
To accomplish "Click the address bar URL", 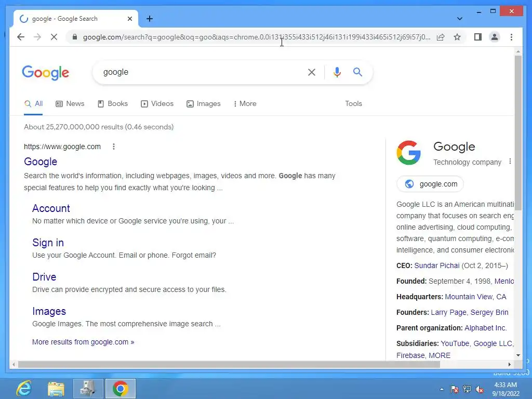I will [x=257, y=37].
